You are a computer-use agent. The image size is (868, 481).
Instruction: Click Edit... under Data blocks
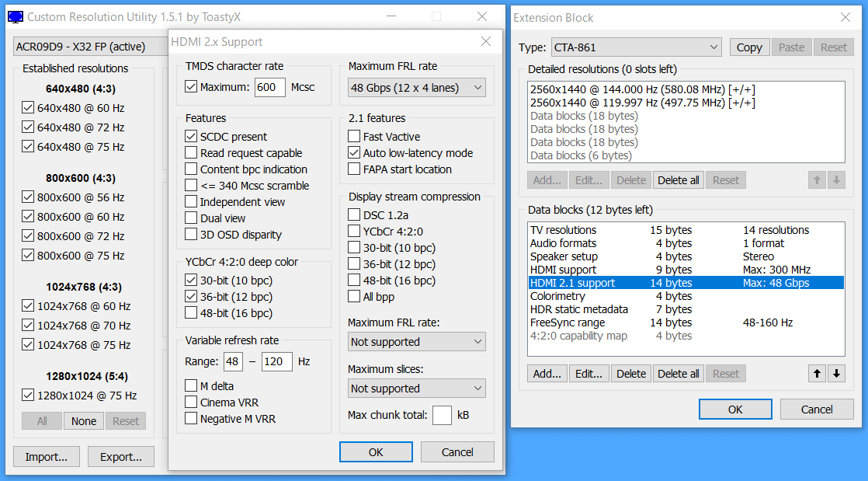coord(589,374)
